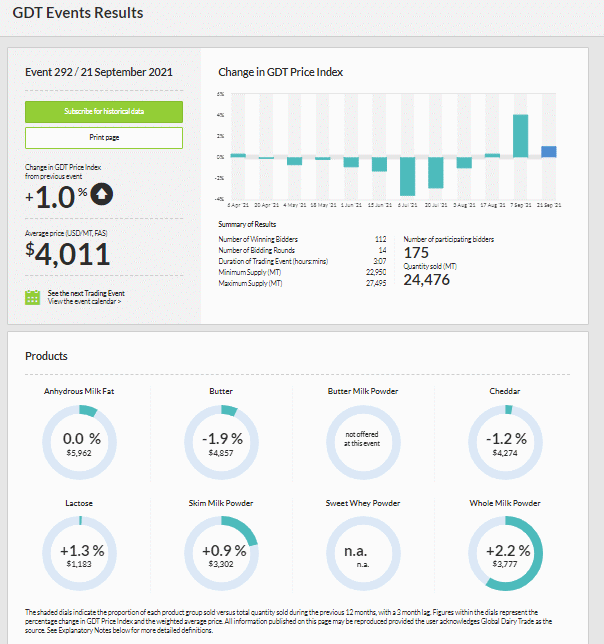
Task: Select the 3 Aug '21 chart bar
Action: point(464,163)
